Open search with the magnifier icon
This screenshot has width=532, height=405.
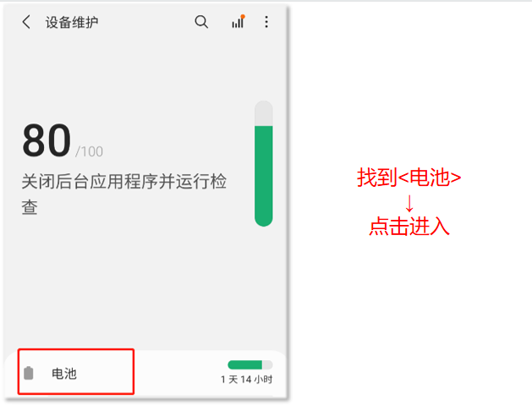pos(201,22)
